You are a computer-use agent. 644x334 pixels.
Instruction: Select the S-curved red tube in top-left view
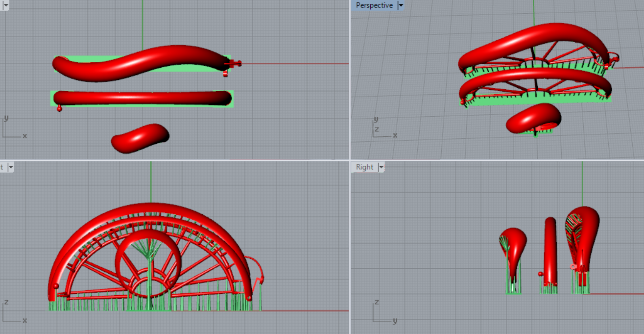[x=142, y=61]
